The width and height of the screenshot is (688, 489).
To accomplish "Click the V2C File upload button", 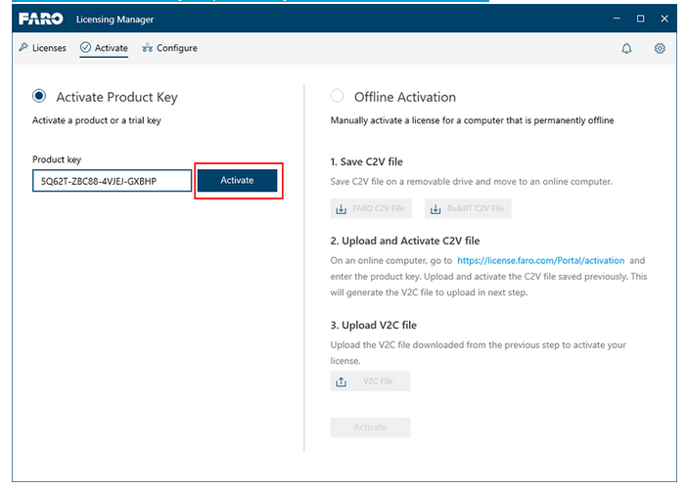I will pos(370,381).
